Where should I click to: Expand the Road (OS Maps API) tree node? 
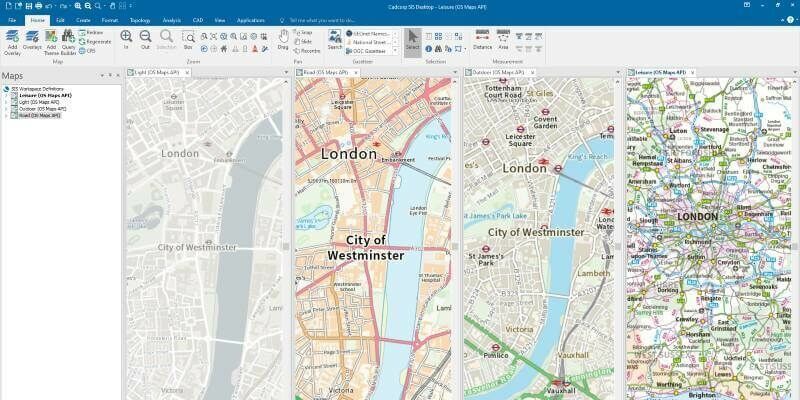coord(7,115)
